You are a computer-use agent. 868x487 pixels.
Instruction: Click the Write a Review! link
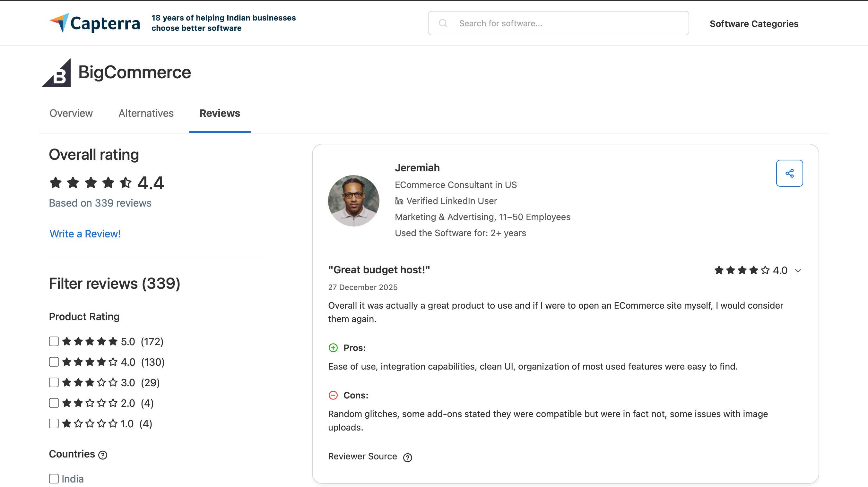85,234
